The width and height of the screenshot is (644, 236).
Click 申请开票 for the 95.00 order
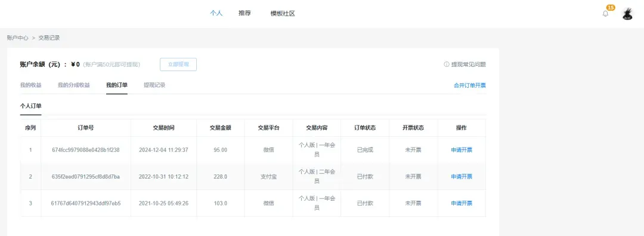tap(462, 150)
